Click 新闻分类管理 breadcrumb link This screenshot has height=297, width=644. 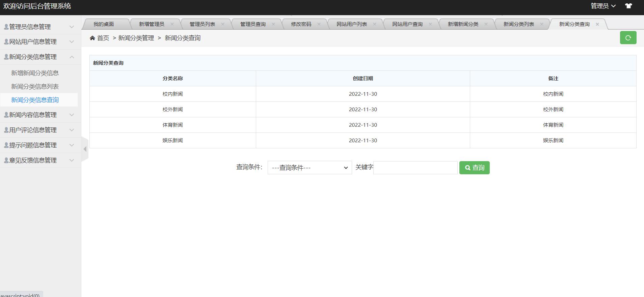(136, 38)
